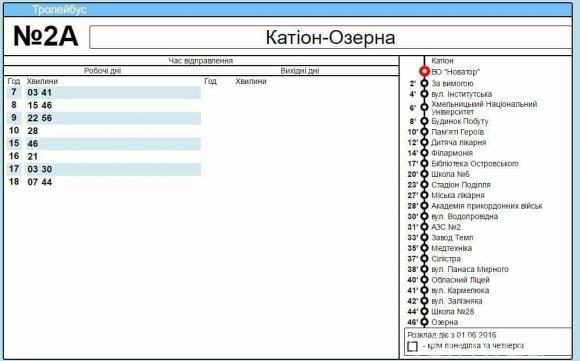Select the stop marker beside Філармонія
Viewport: 580px width, 361px height.
(424, 153)
